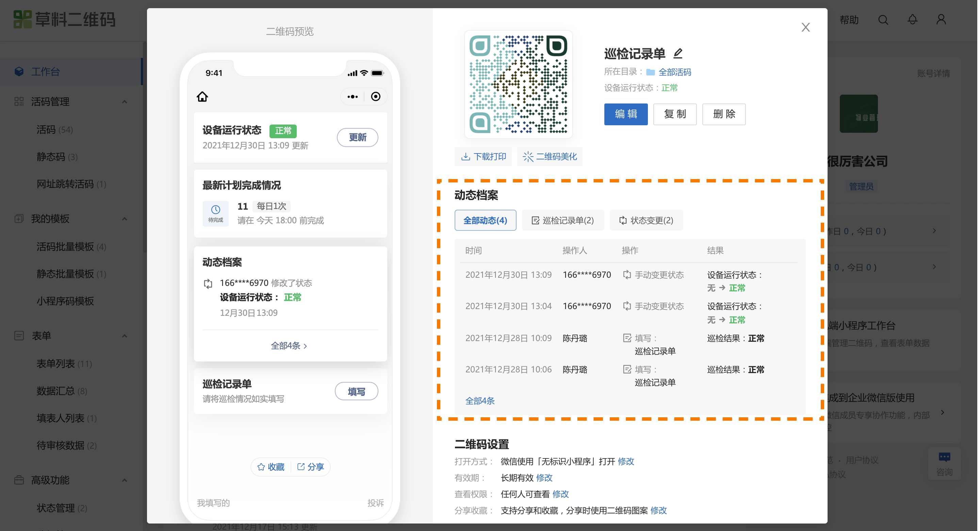This screenshot has width=980, height=531.
Task: Collapse 高级功能 section chevron
Action: (x=125, y=481)
